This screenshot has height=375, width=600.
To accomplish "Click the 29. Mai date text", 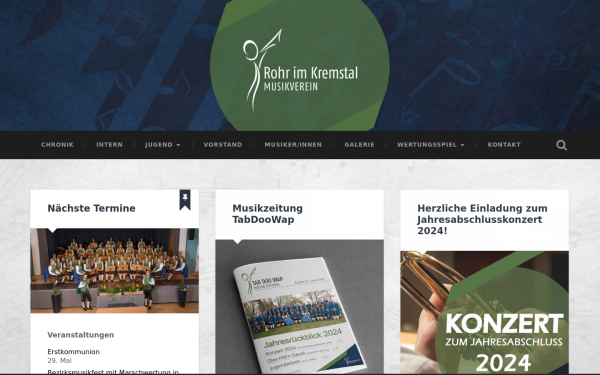I will (60, 360).
